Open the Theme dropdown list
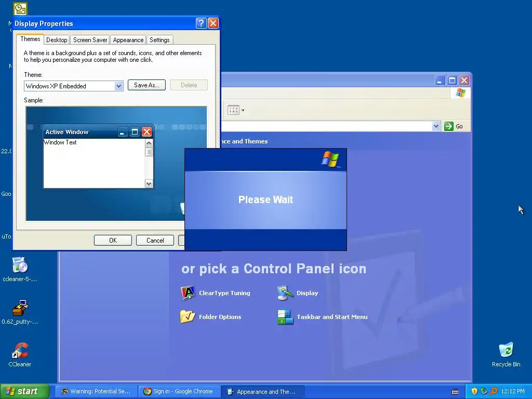The image size is (532, 399). tap(118, 86)
